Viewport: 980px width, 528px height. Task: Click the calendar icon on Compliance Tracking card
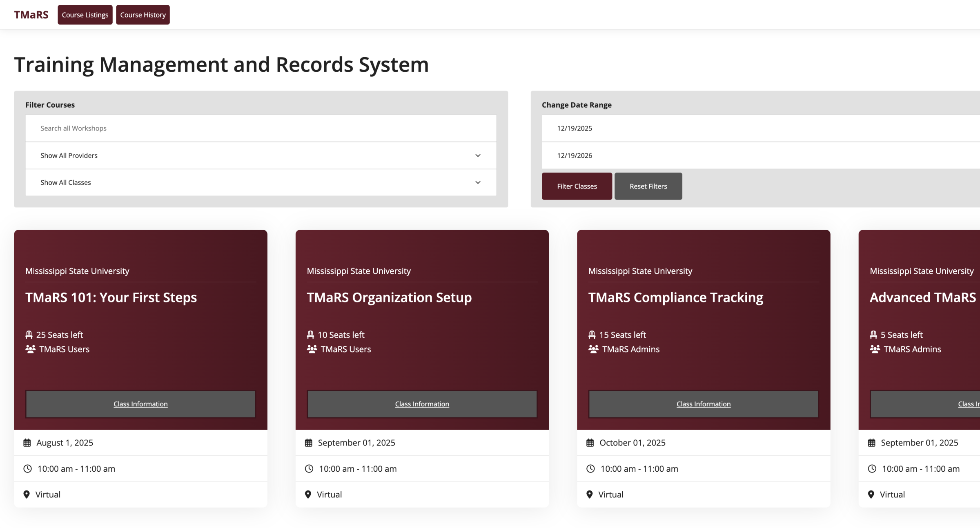tap(590, 442)
